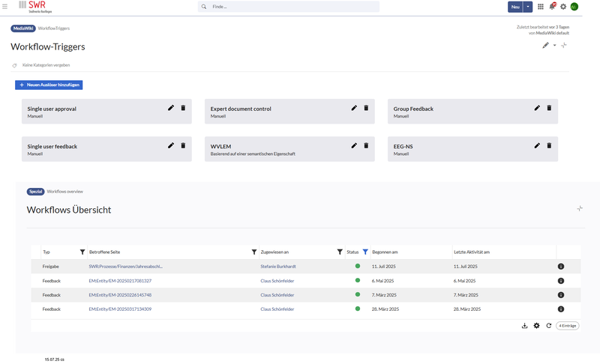The image size is (600, 364).
Task: Open the active Status column filter
Action: (365, 252)
